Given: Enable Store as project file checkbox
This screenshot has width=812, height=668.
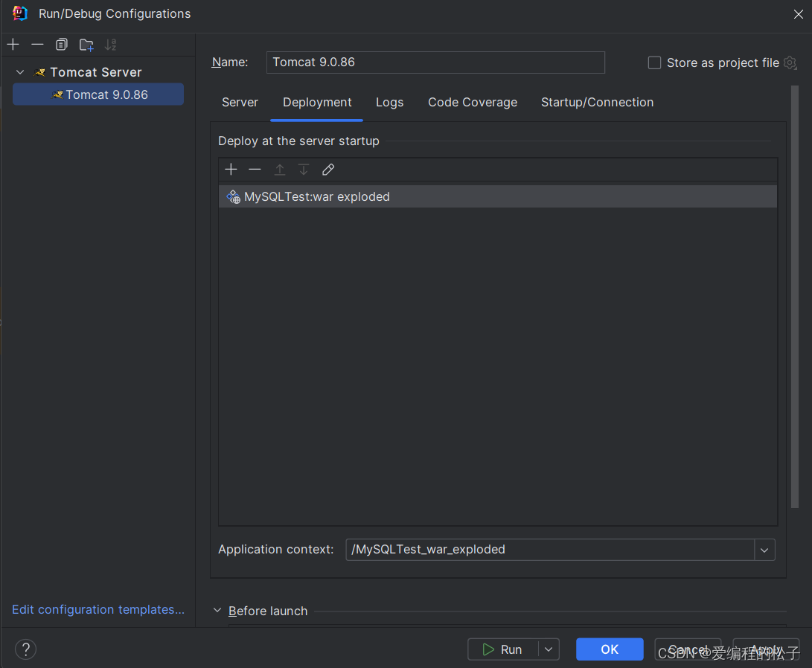Looking at the screenshot, I should click(654, 62).
